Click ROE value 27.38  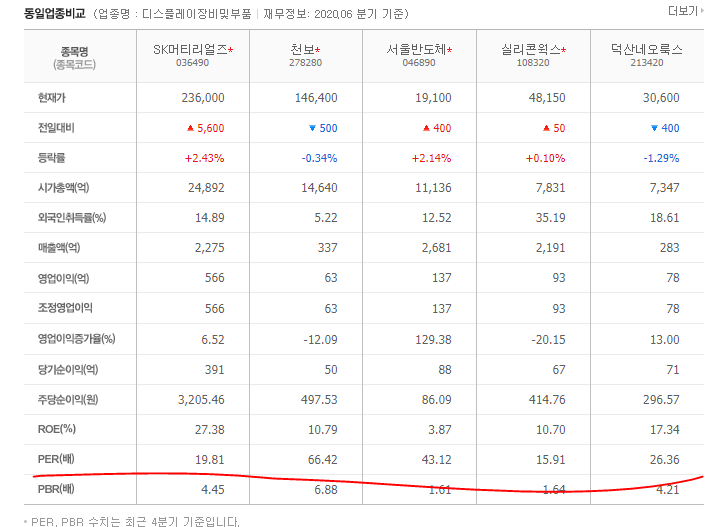pyautogui.click(x=210, y=429)
